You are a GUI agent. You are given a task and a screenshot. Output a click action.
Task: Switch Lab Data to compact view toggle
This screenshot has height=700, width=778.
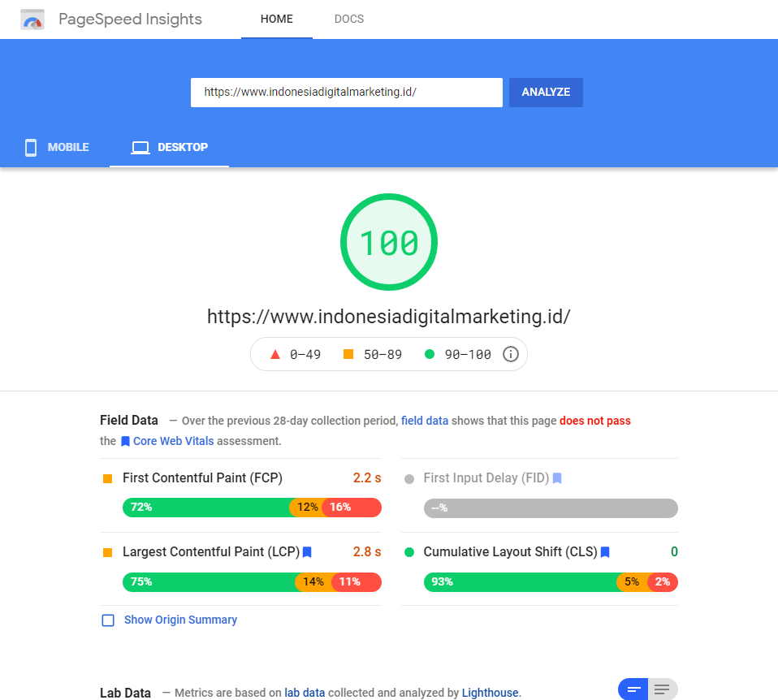pos(634,690)
